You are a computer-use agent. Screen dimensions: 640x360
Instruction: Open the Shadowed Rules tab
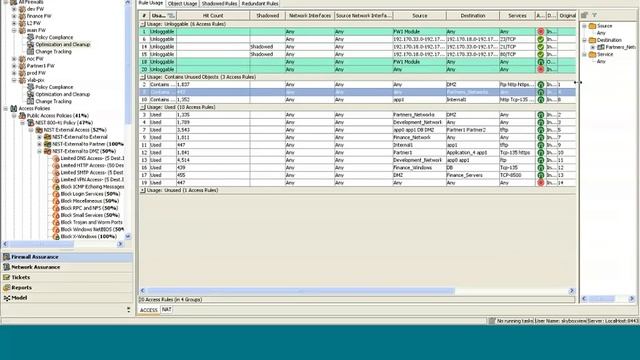point(219,4)
